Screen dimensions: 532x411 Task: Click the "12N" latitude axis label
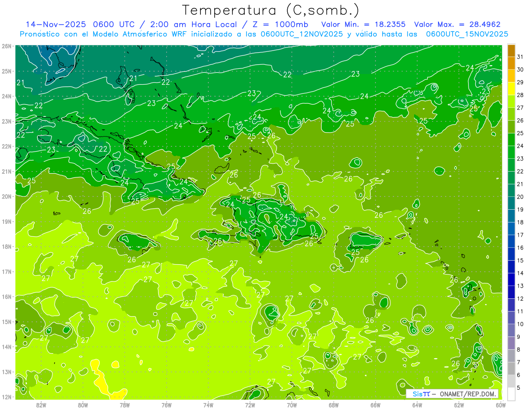pos(7,397)
